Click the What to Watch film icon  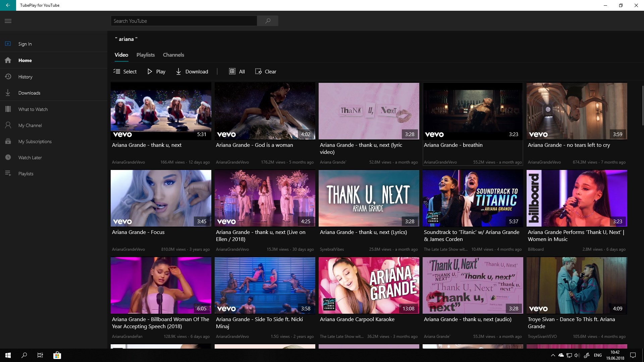point(8,109)
